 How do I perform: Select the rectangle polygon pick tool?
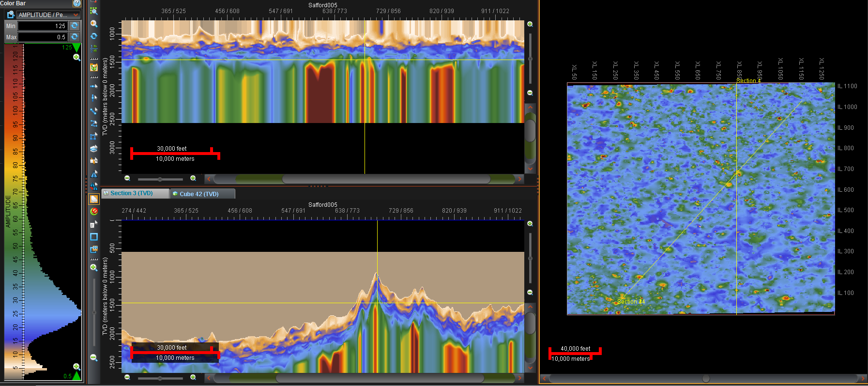click(94, 136)
